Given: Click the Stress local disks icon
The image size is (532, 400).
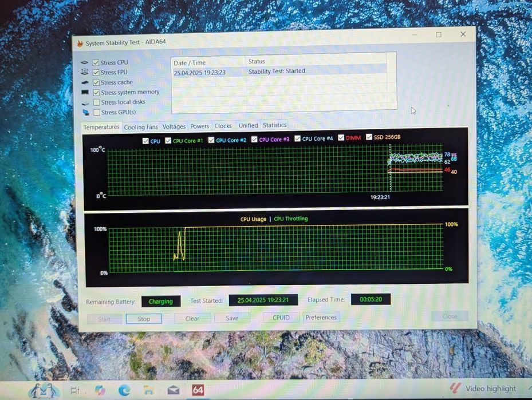Looking at the screenshot, I should tap(85, 103).
